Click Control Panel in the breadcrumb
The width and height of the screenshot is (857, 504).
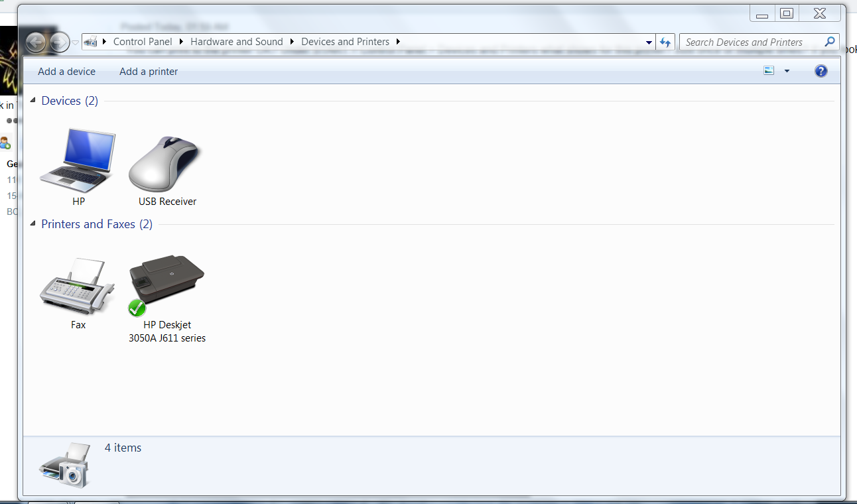143,42
